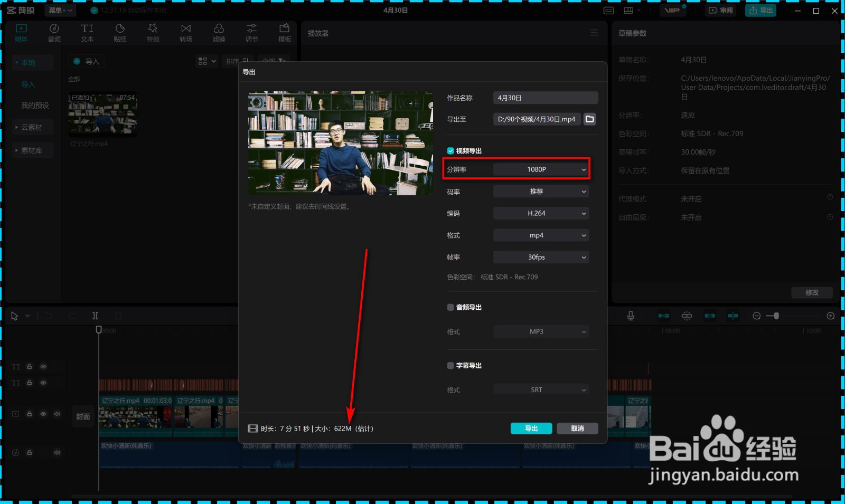The height and width of the screenshot is (504, 845).
Task: Click the 自由层级 info icon
Action: click(x=830, y=217)
